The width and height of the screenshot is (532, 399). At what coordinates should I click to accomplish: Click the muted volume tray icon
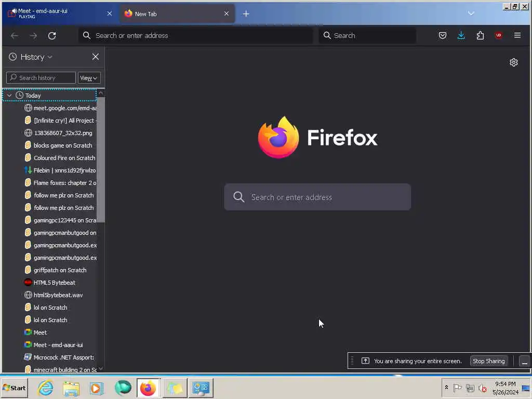pyautogui.click(x=482, y=388)
